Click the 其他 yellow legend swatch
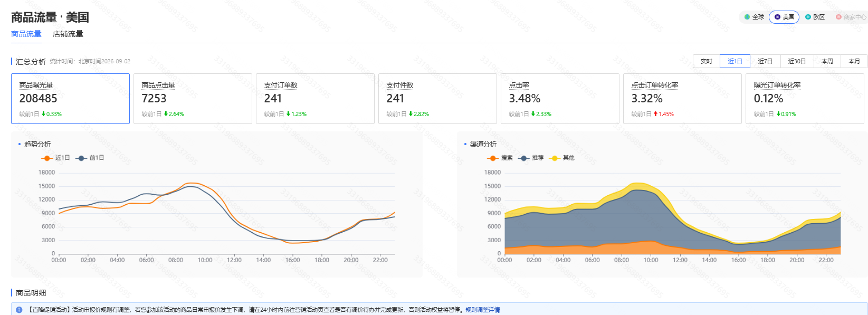Viewport: 868px width, 315px height. coord(555,158)
